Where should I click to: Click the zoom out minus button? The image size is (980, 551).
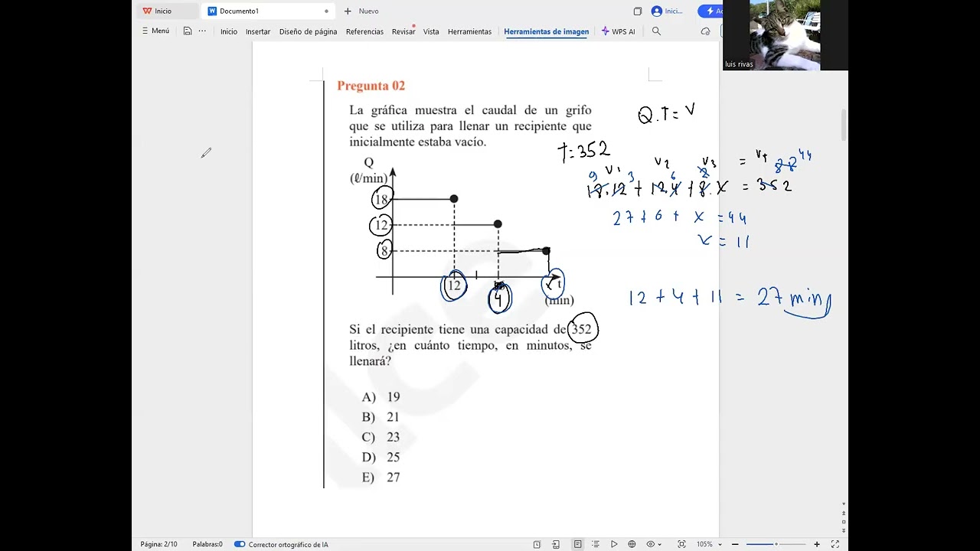click(735, 544)
